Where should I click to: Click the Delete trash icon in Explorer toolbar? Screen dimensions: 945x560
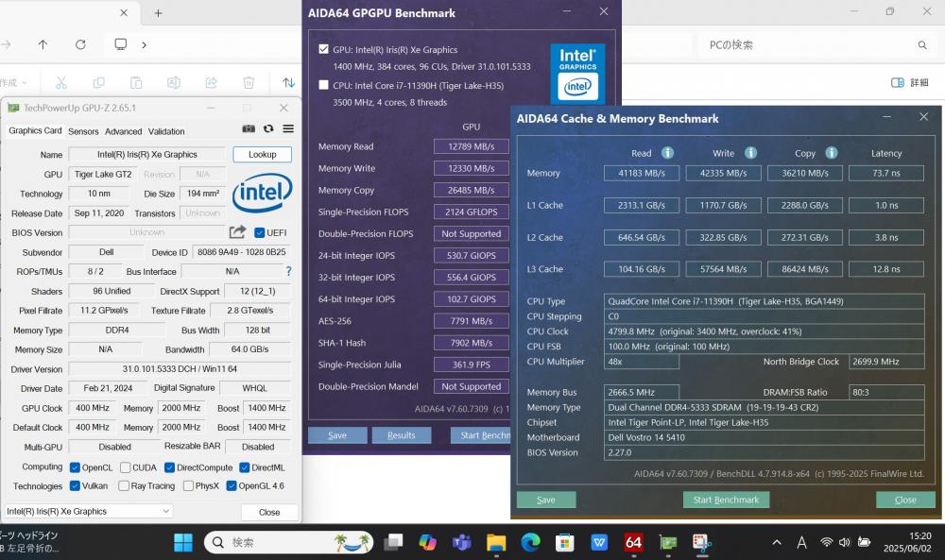(249, 82)
